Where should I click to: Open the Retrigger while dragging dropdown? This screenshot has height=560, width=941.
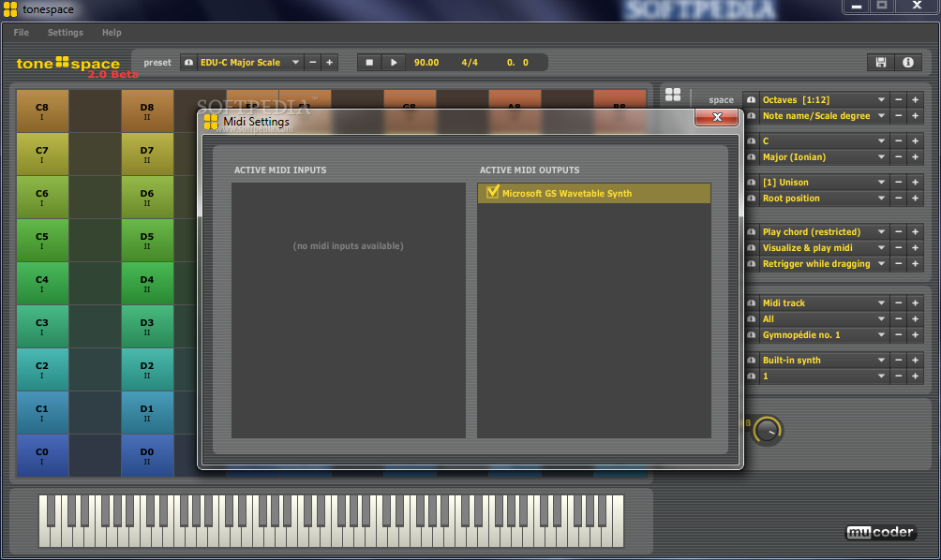pos(824,264)
